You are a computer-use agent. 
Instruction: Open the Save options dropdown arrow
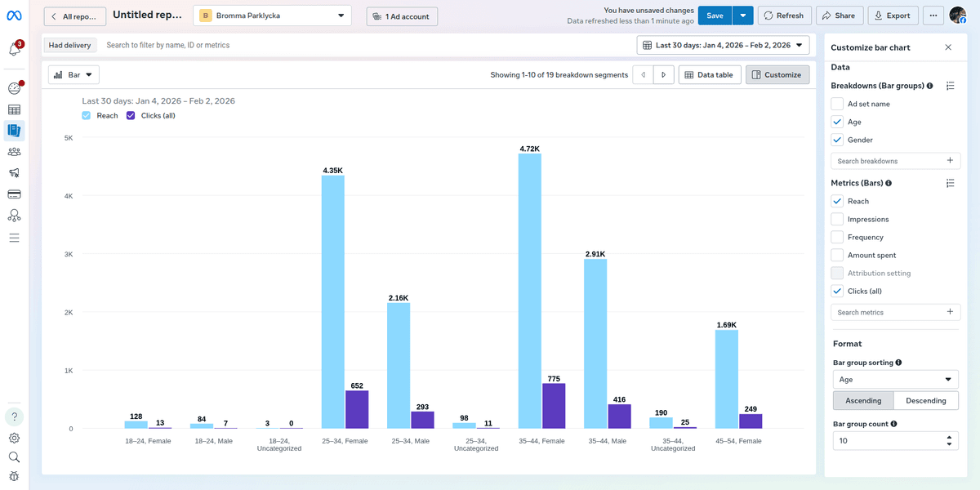point(742,16)
